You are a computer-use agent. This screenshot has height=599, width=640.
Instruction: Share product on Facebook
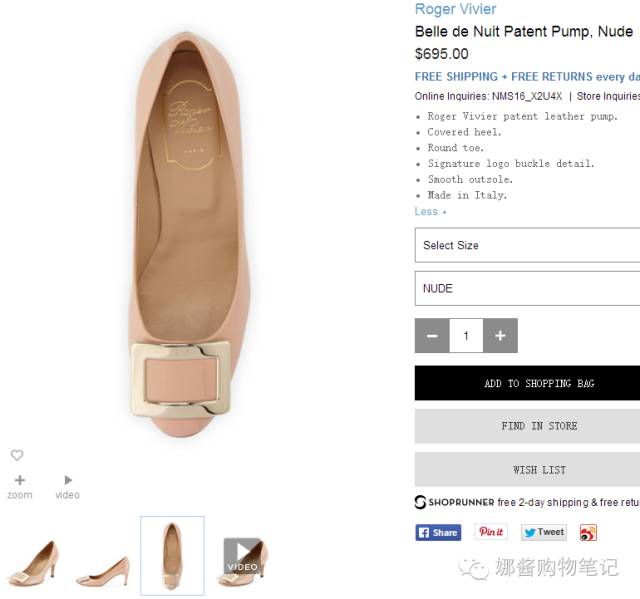(438, 532)
